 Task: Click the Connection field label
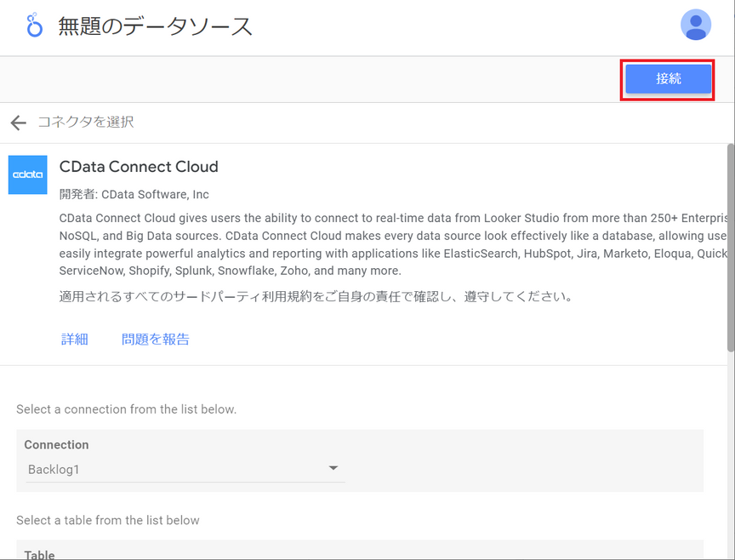(x=56, y=444)
